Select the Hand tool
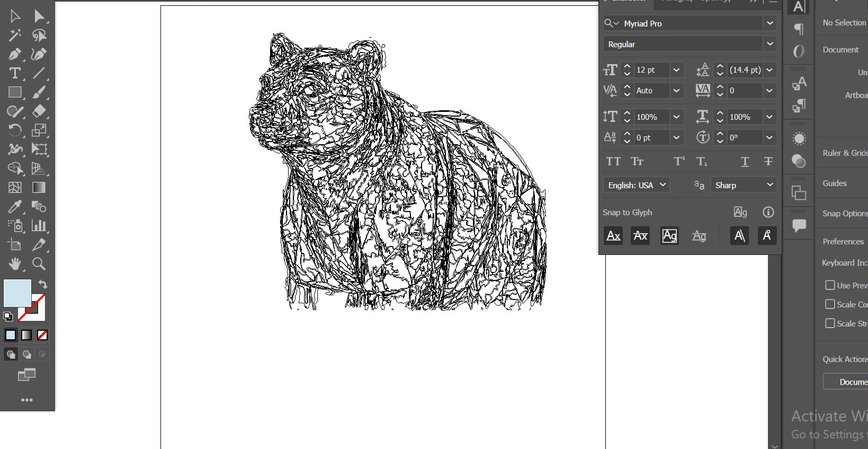 pos(15,264)
